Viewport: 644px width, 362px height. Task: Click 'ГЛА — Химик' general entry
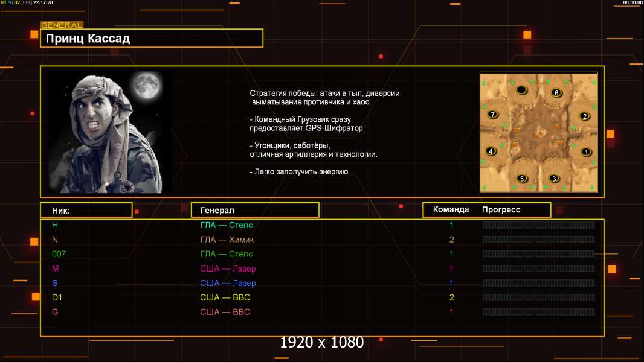[227, 240]
